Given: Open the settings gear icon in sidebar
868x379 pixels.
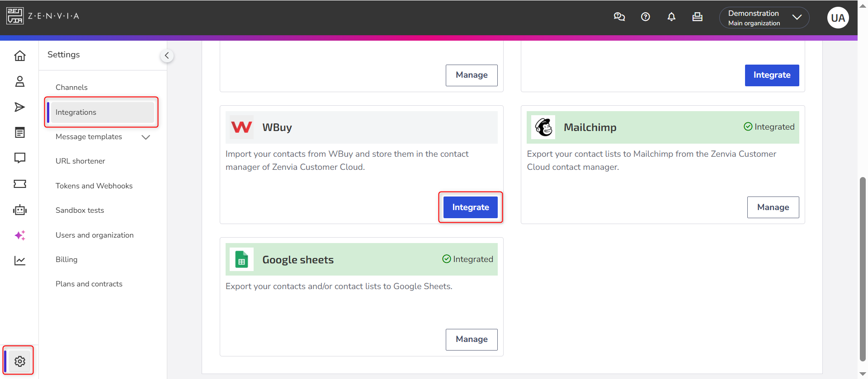Looking at the screenshot, I should click(x=20, y=361).
